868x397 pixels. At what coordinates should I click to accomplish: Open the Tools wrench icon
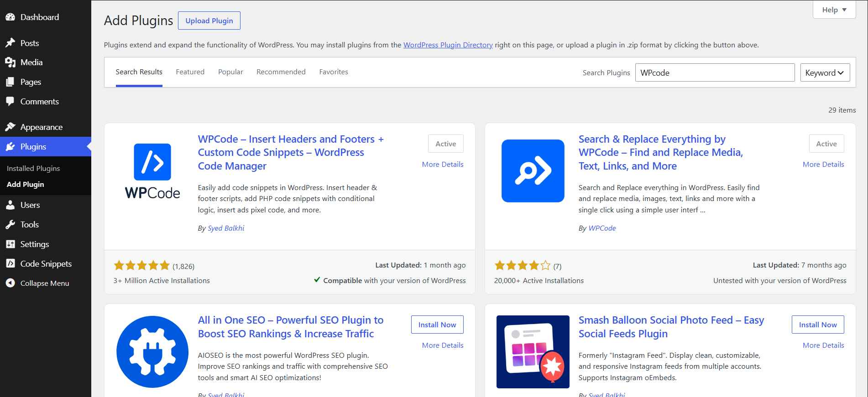(x=10, y=225)
